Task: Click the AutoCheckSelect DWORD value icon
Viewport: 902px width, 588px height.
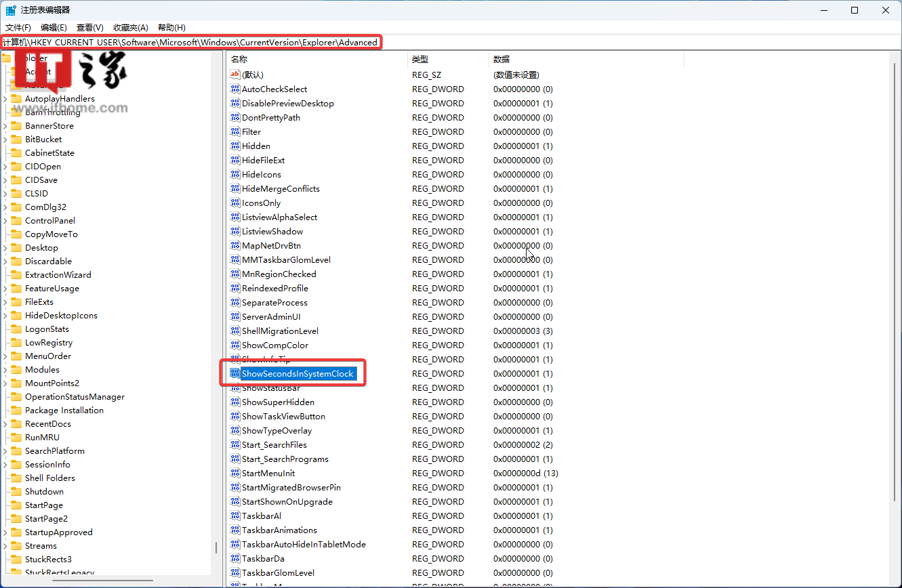Action: (x=235, y=89)
